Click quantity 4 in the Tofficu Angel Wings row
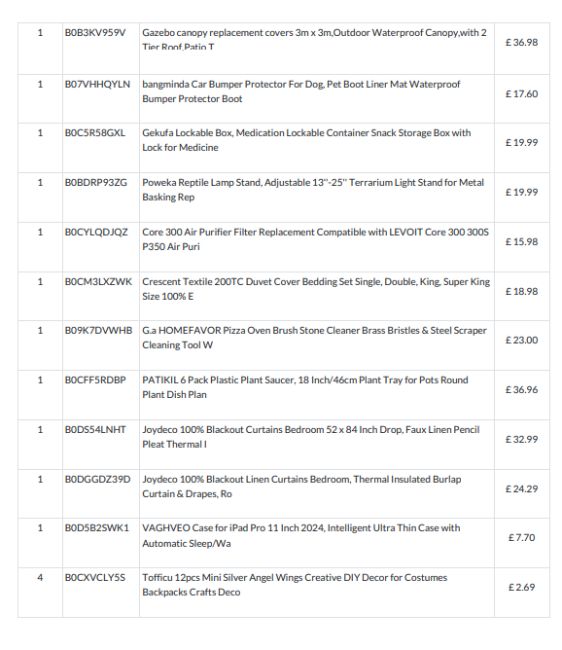Screen dimensions: 562x650 point(40,577)
